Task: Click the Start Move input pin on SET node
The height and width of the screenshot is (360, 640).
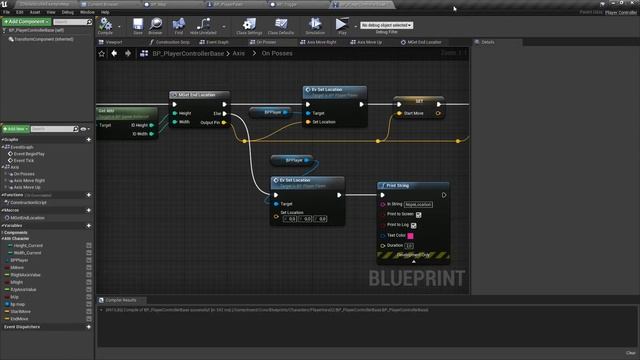Action: pos(399,113)
